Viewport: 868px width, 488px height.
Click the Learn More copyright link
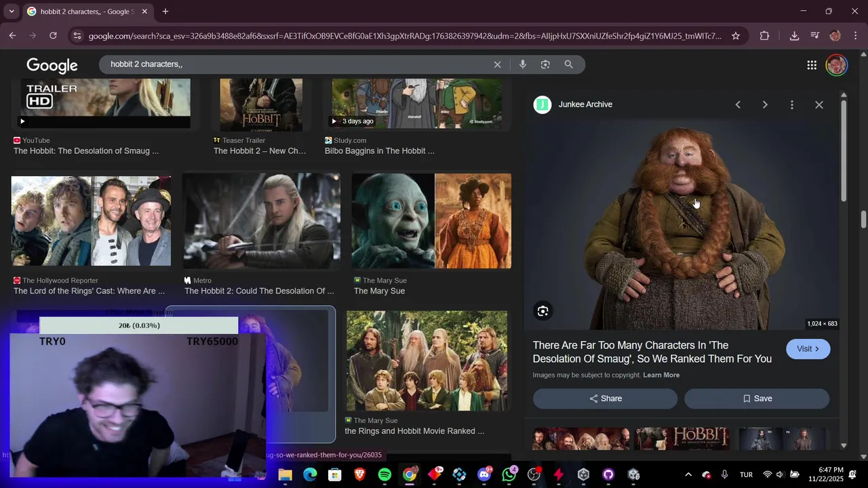point(661,375)
